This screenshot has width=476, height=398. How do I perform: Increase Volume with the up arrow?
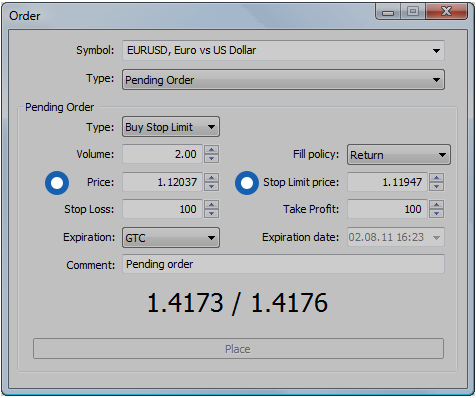[212, 149]
